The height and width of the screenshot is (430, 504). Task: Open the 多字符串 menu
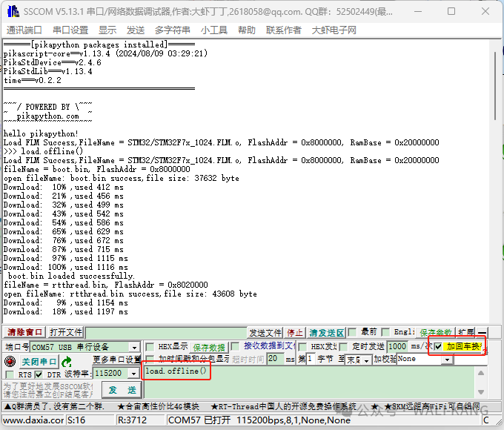pos(172,30)
